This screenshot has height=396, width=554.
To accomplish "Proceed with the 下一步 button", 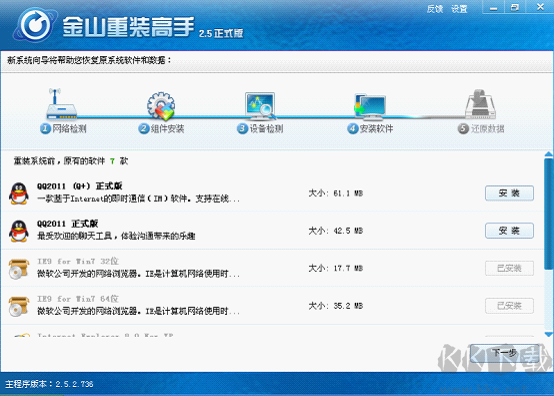I will click(505, 353).
